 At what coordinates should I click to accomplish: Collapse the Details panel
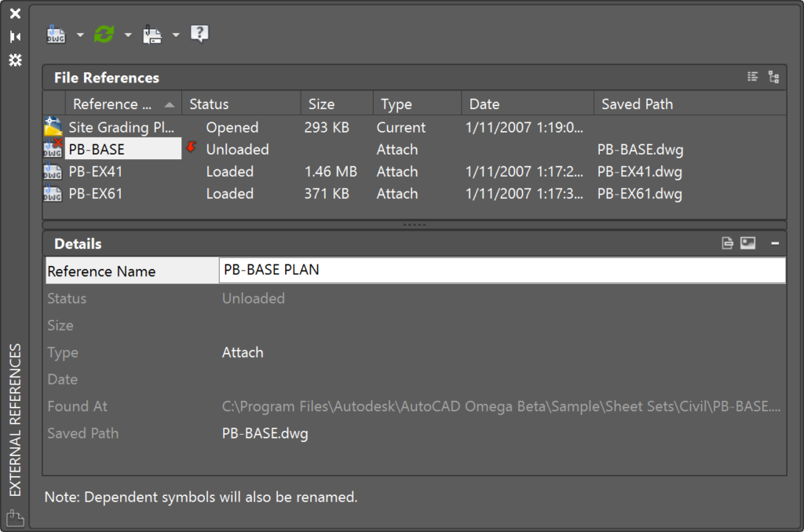coord(774,243)
